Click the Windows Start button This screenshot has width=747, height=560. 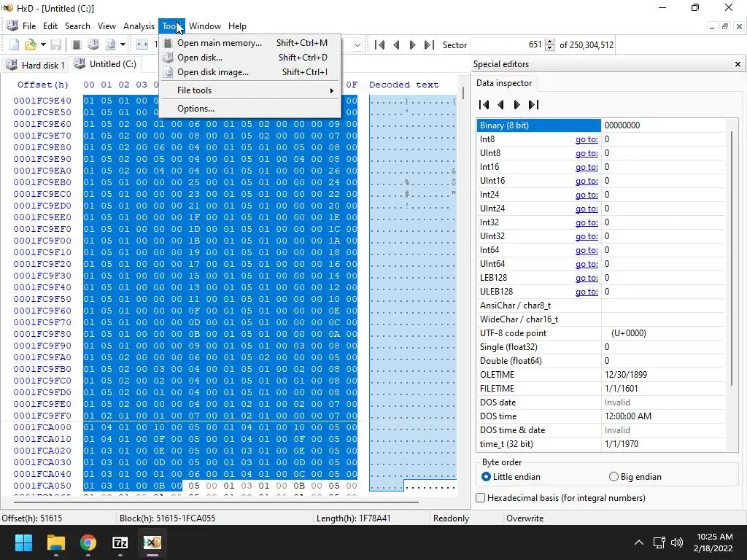(23, 542)
